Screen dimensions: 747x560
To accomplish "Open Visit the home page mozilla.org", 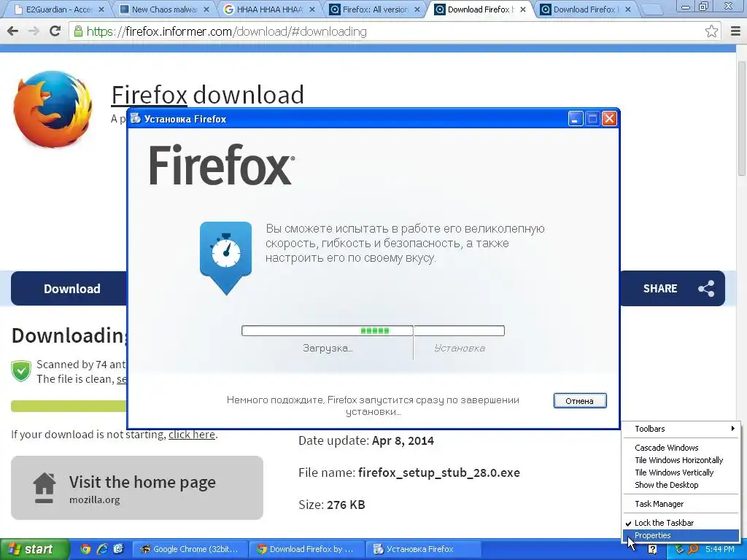I will pos(137,488).
